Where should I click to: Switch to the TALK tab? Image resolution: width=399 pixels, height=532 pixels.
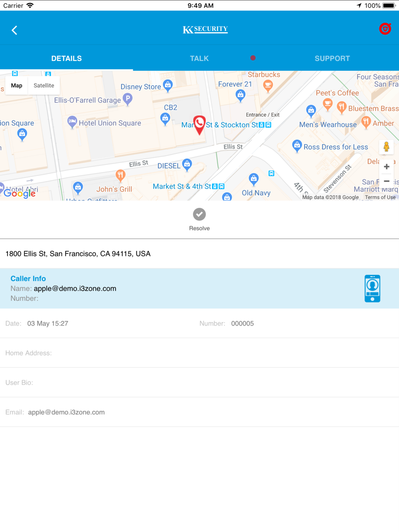point(199,58)
